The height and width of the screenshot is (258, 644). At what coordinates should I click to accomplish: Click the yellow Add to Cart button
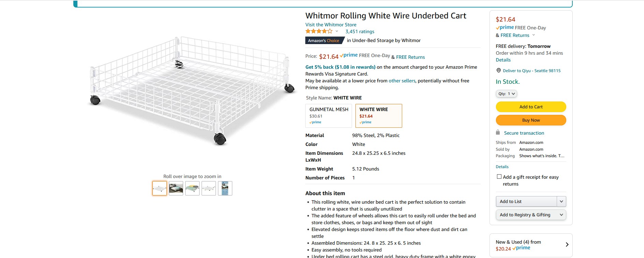(x=531, y=107)
